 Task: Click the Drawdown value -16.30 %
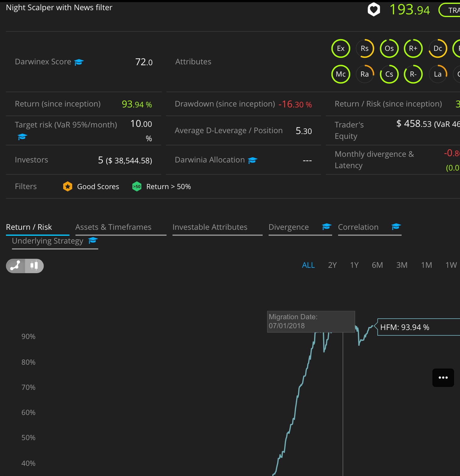pyautogui.click(x=295, y=104)
